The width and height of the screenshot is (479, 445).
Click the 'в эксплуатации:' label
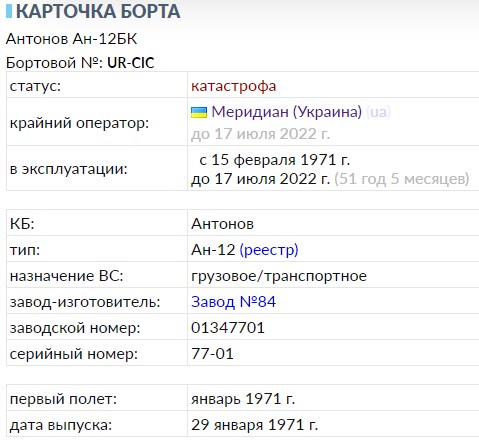(x=69, y=169)
